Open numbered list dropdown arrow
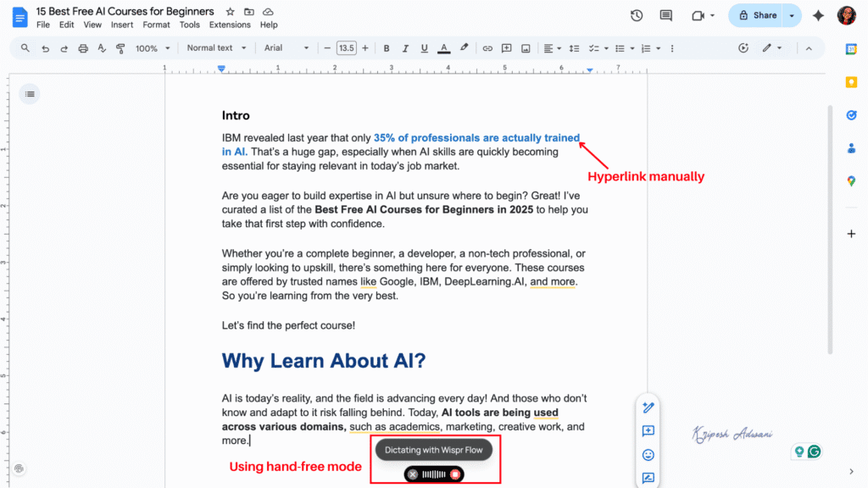868x488 pixels. tap(658, 48)
